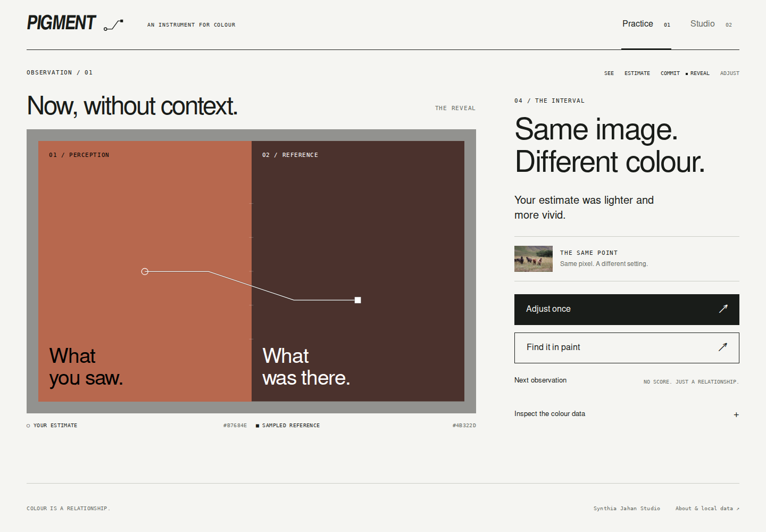766x532 pixels.
Task: Click the Find it in paint button
Action: pyautogui.click(x=627, y=348)
